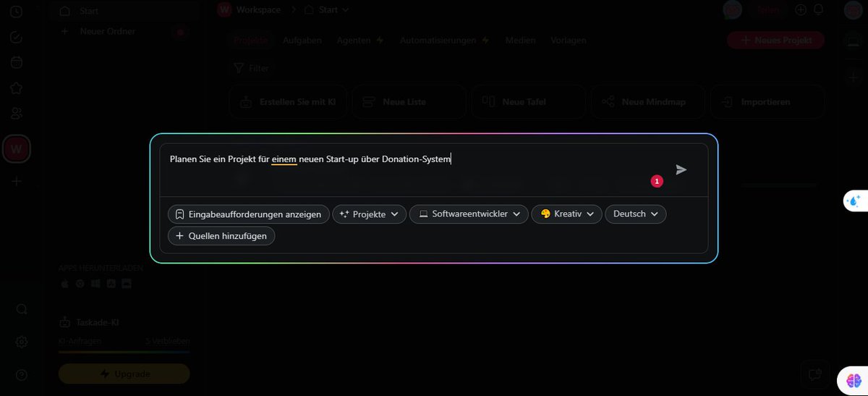Open the notifications bell icon
868x396 pixels.
point(819,9)
